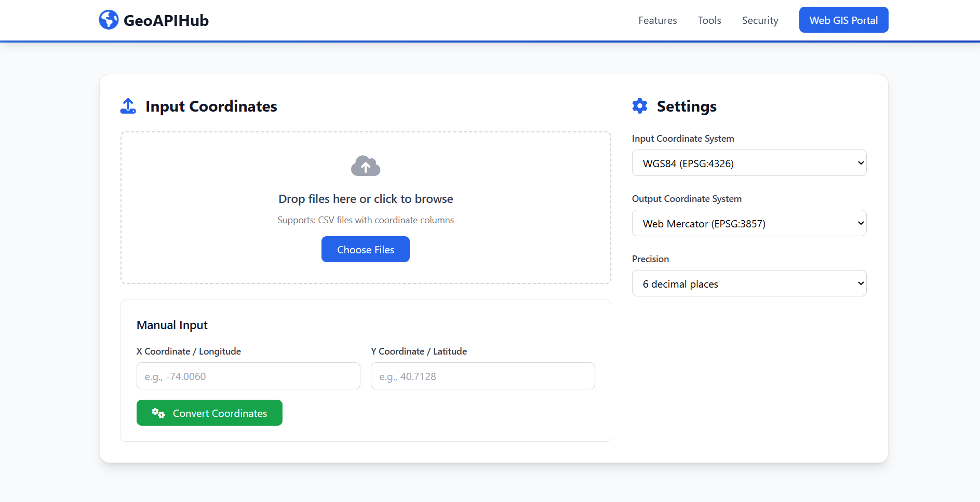Click the gears icon on Convert Coordinates button
This screenshot has height=502, width=980.
pos(157,413)
